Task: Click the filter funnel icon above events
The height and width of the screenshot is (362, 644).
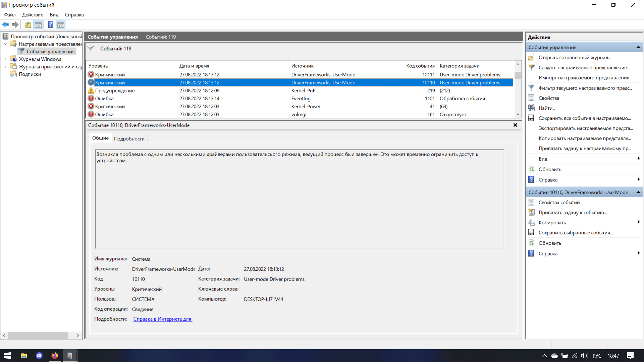Action: click(91, 49)
